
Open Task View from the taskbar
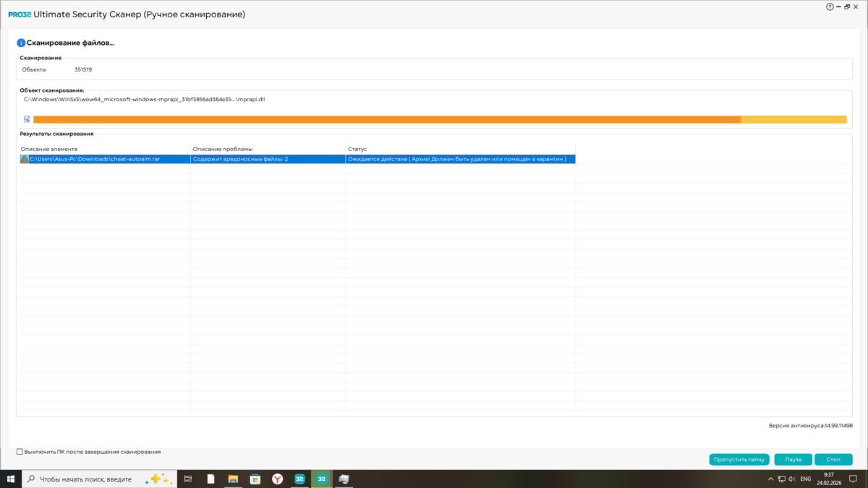point(188,479)
